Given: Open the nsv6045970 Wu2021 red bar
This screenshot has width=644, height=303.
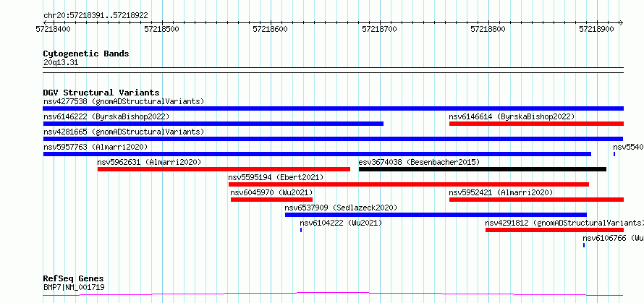Looking at the screenshot, I should coord(271,200).
